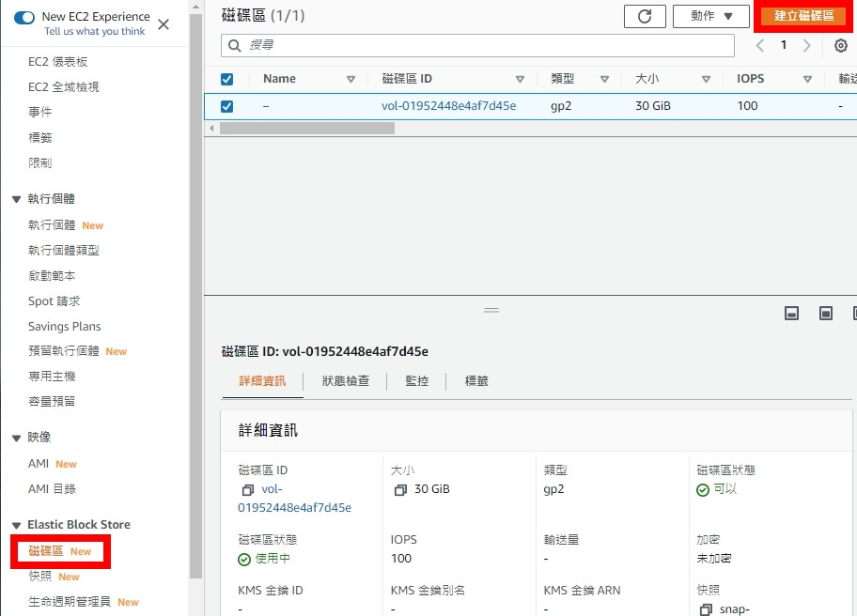The image size is (857, 616).
Task: Sort by 磁碟區 ID column arrow
Action: [x=520, y=79]
